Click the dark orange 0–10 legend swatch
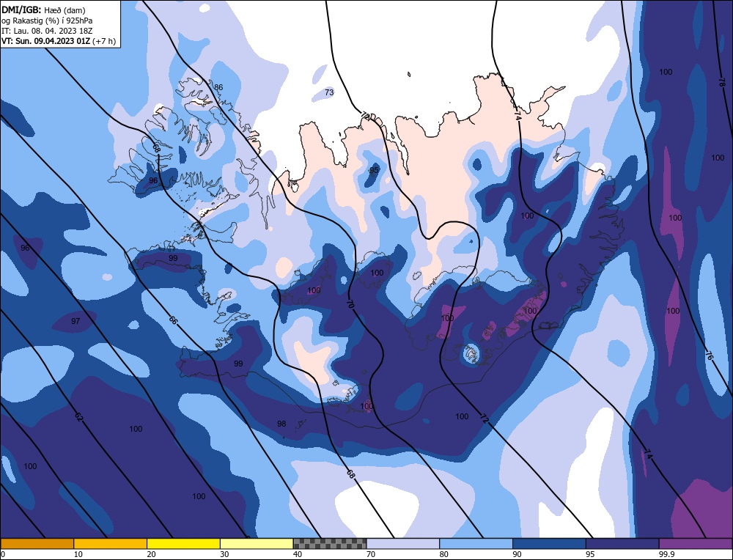 pyautogui.click(x=37, y=543)
